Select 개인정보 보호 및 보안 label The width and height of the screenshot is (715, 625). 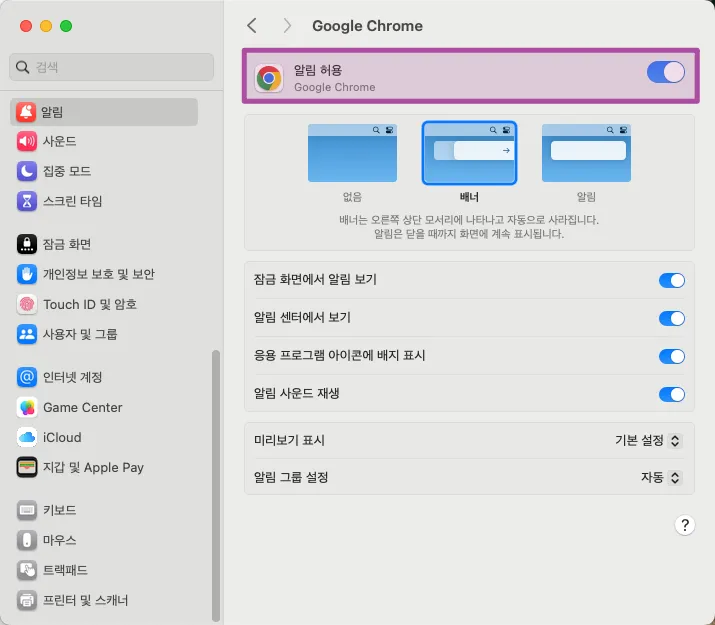point(99,274)
